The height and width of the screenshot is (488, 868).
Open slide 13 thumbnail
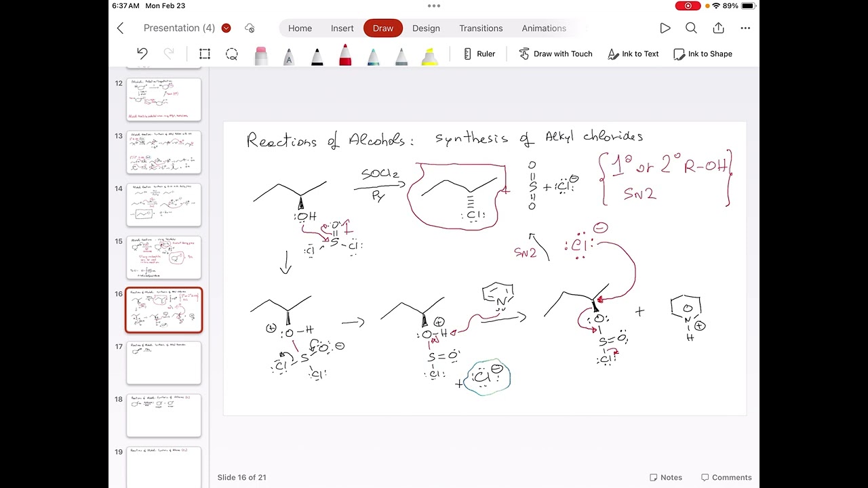[x=164, y=152]
